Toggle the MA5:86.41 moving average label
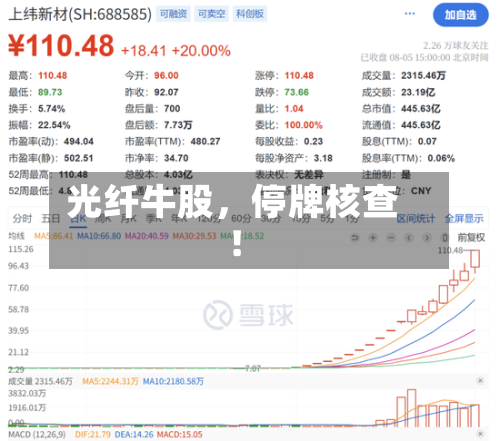The image size is (500, 441). pyautogui.click(x=54, y=236)
